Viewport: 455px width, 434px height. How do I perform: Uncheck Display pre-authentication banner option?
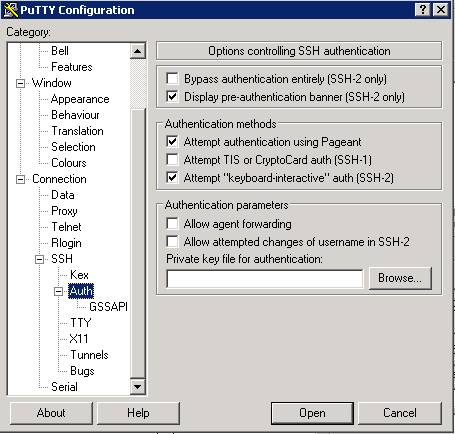pyautogui.click(x=172, y=97)
